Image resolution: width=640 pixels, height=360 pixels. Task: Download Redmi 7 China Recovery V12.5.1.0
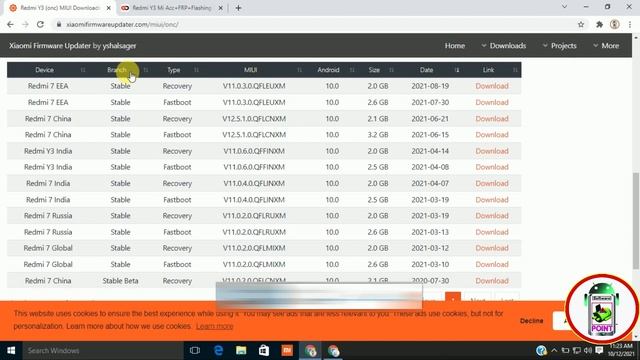[x=492, y=119]
